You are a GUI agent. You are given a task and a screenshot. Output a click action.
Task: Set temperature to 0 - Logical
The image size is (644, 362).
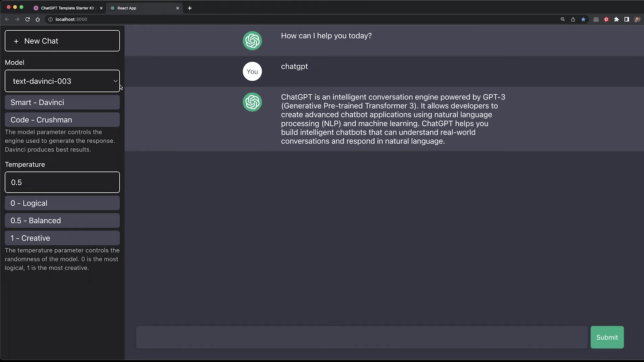pyautogui.click(x=62, y=203)
